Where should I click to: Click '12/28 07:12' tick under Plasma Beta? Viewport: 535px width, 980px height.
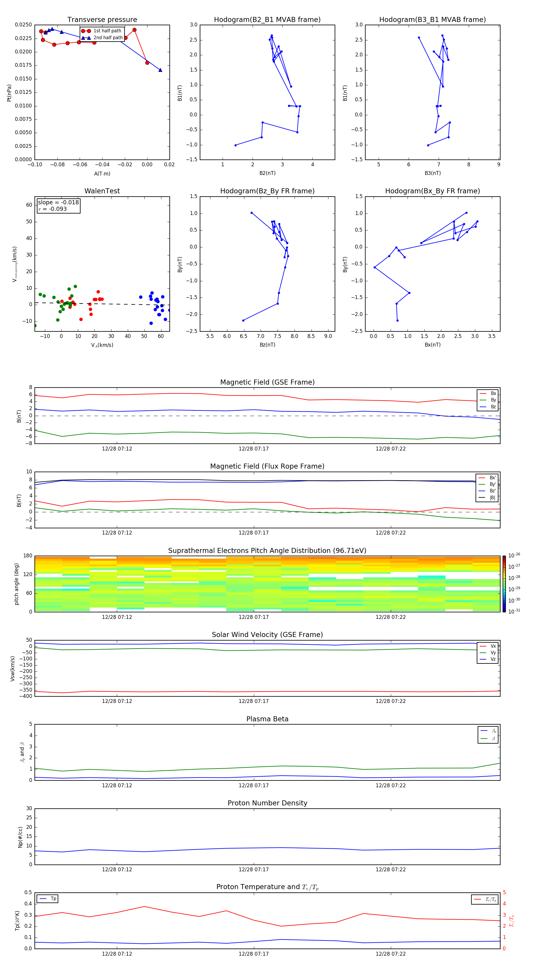coord(117,785)
